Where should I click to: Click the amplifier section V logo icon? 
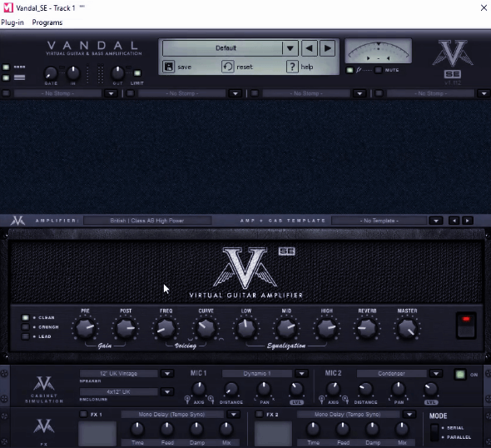(x=17, y=221)
